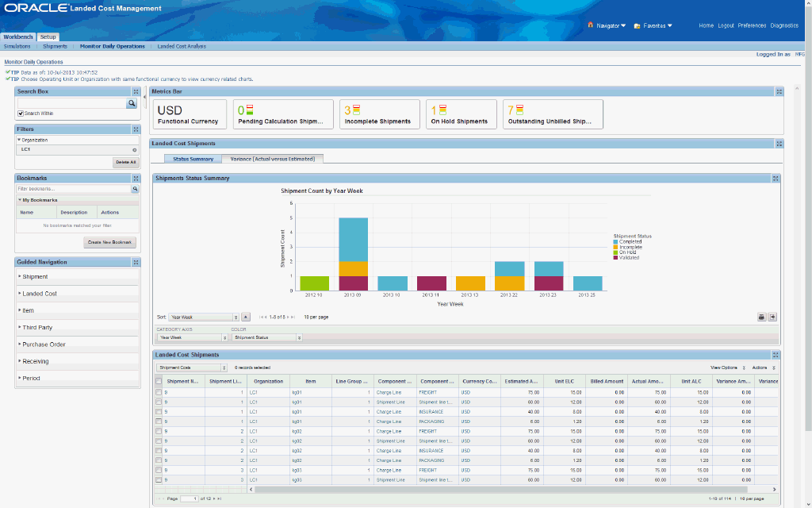The image size is (812, 508).
Task: Click the Incomplete Shipments status icon
Action: click(x=356, y=110)
